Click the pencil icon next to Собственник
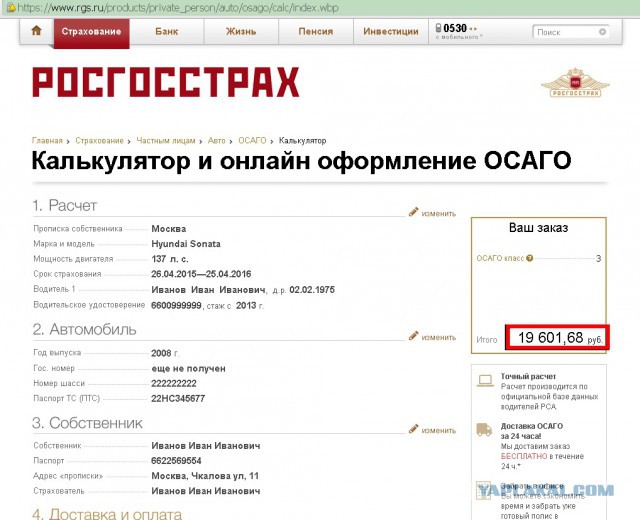Screen dimensions: 640x520 click(413, 429)
